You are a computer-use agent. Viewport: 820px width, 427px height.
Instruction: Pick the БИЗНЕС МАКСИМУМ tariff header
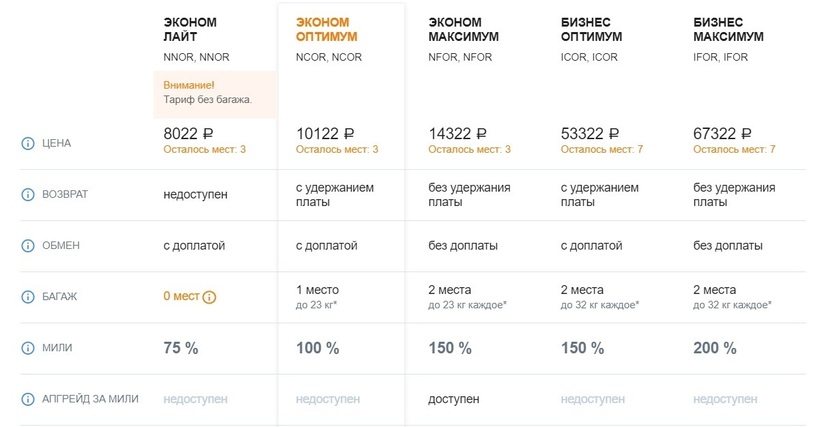(x=728, y=29)
